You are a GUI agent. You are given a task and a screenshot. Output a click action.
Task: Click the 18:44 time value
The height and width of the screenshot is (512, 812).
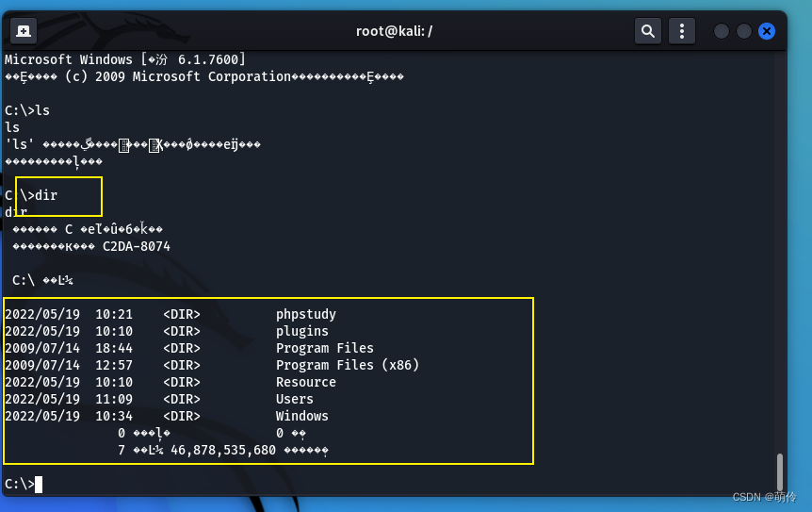pyautogui.click(x=114, y=348)
